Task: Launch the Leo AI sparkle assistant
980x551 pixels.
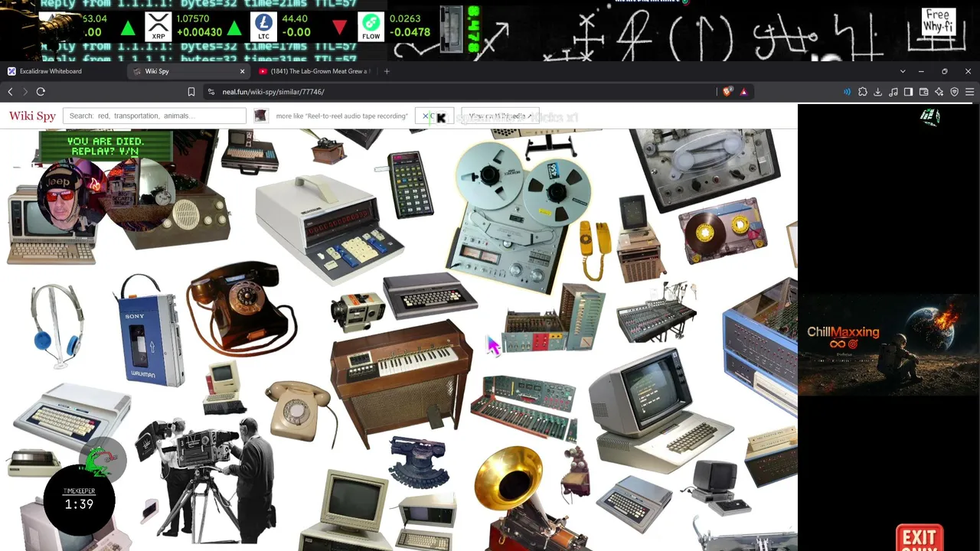Action: tap(939, 92)
